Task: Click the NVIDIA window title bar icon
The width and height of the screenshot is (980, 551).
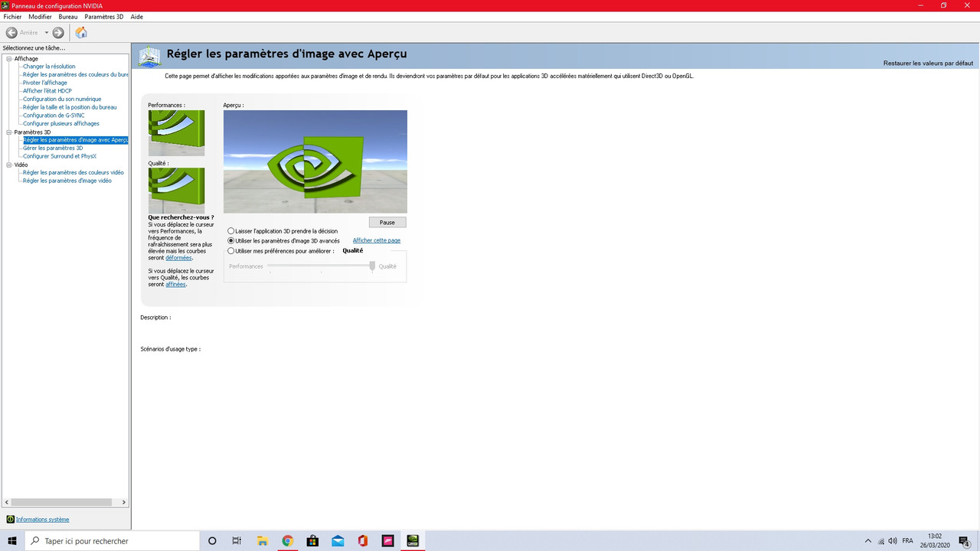Action: click(x=6, y=5)
